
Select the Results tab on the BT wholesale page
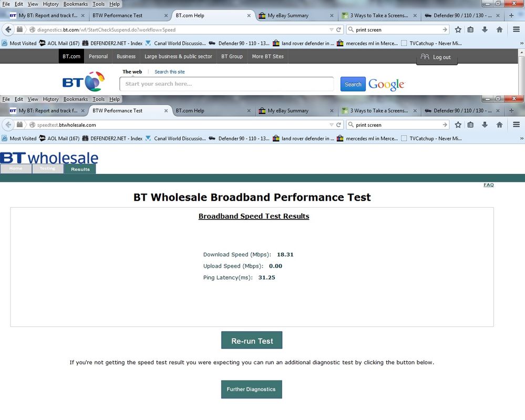point(80,169)
